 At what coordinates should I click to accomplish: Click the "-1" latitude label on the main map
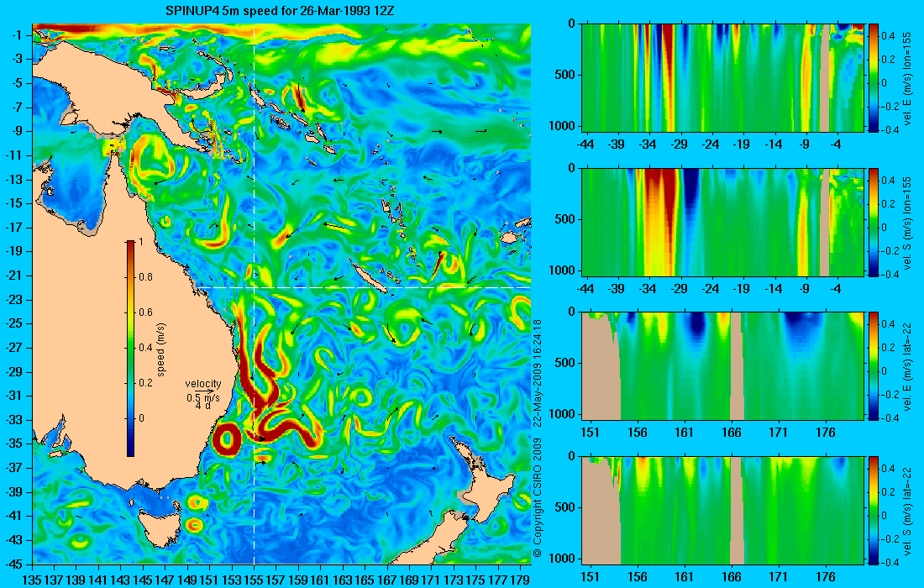point(17,35)
